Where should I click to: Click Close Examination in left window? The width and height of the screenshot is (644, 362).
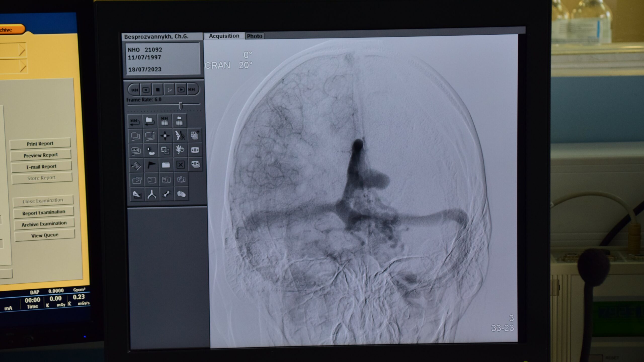(43, 201)
